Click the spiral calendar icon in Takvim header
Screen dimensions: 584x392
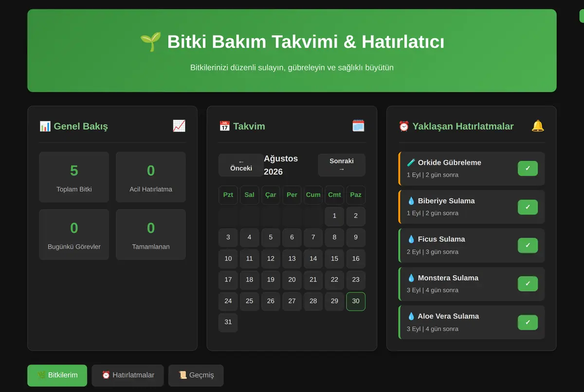click(358, 126)
